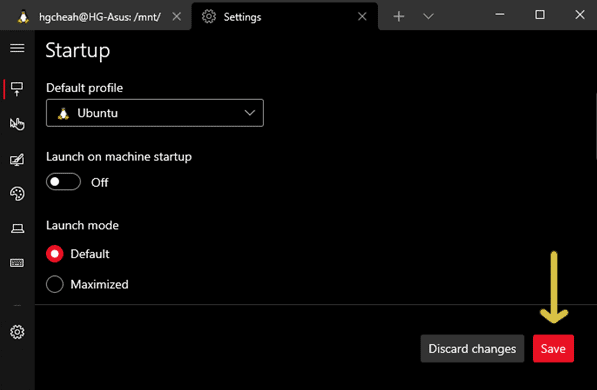This screenshot has width=597, height=390.
Task: Open the Color schemes palette icon
Action: click(17, 193)
